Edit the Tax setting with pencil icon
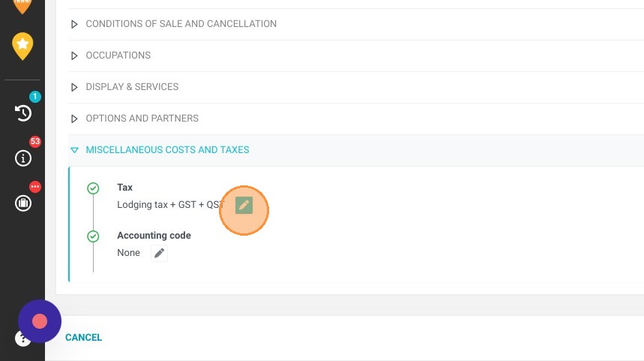The width and height of the screenshot is (644, 361). pos(244,205)
